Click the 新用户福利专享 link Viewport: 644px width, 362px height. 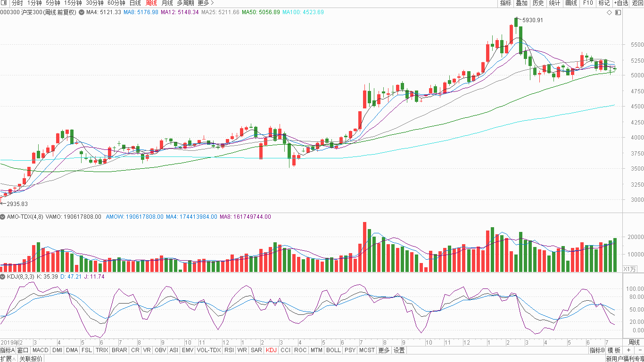[624, 359]
